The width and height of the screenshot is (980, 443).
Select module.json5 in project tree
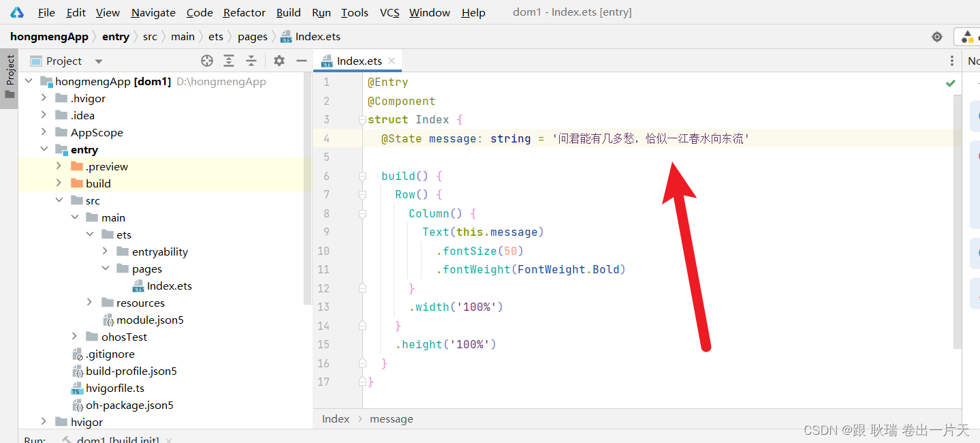pos(143,320)
